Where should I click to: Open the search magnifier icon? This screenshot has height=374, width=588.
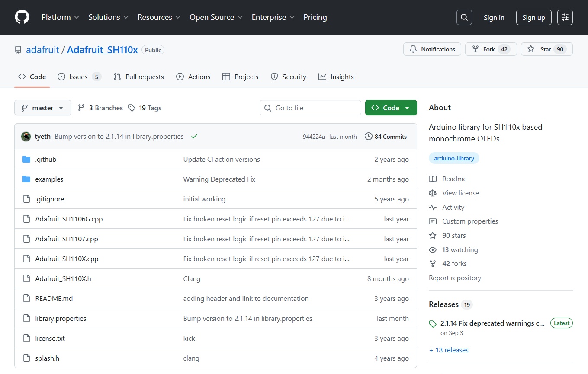[464, 17]
